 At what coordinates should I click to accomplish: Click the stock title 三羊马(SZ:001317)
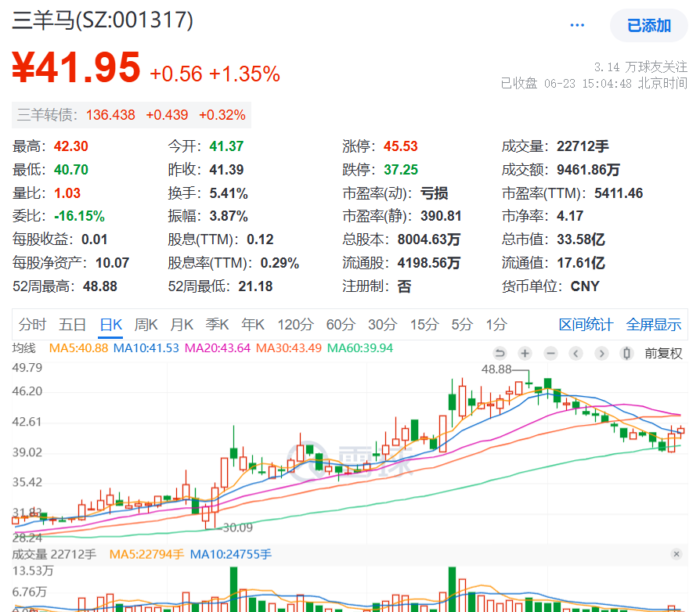coord(103,20)
